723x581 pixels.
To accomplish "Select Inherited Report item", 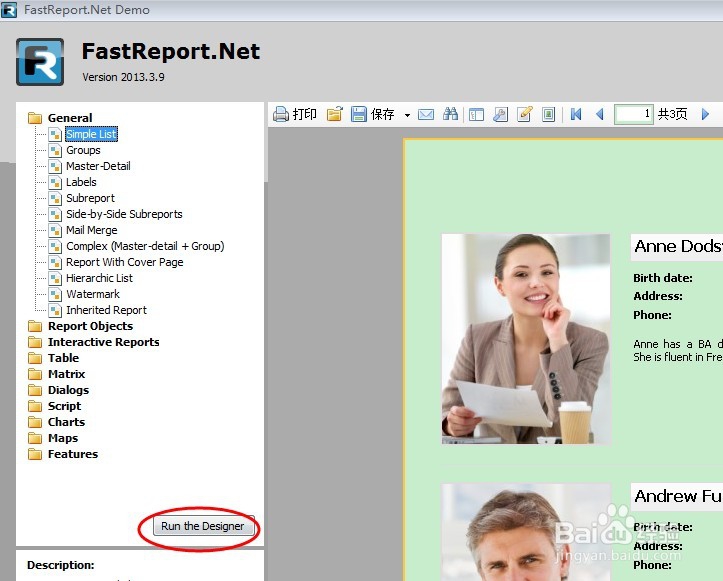I will point(107,310).
